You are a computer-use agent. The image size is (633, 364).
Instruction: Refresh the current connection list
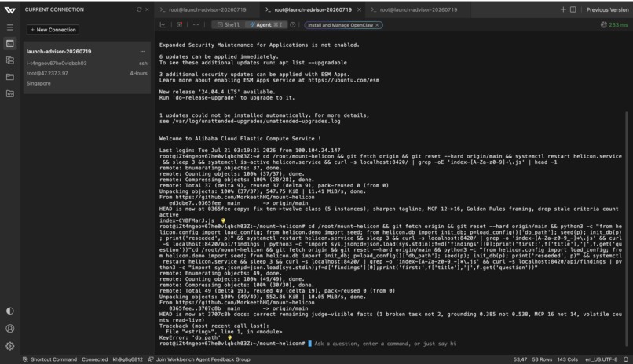click(x=139, y=9)
